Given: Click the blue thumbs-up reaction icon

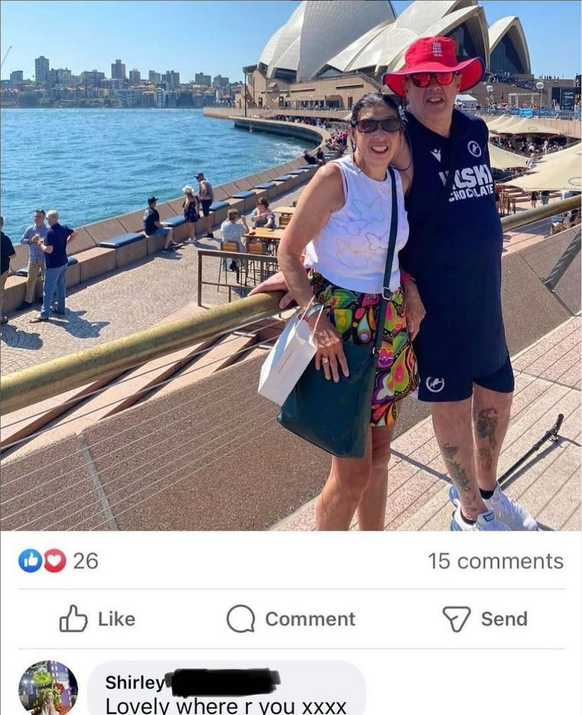Looking at the screenshot, I should pyautogui.click(x=30, y=561).
